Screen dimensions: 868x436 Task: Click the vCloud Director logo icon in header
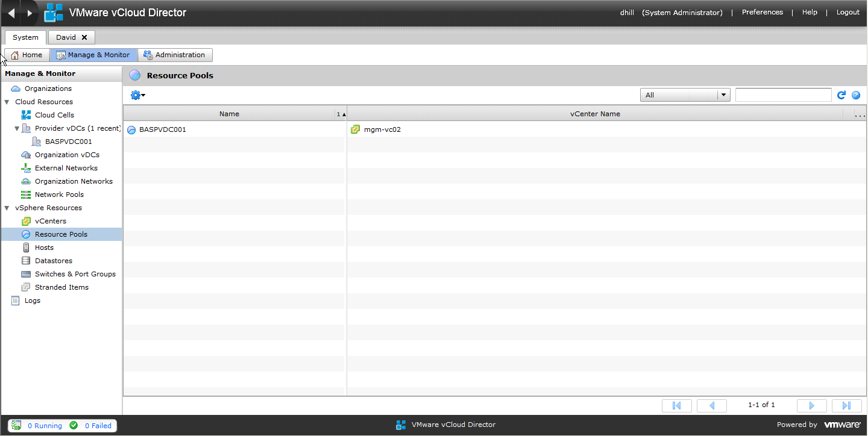pyautogui.click(x=54, y=13)
